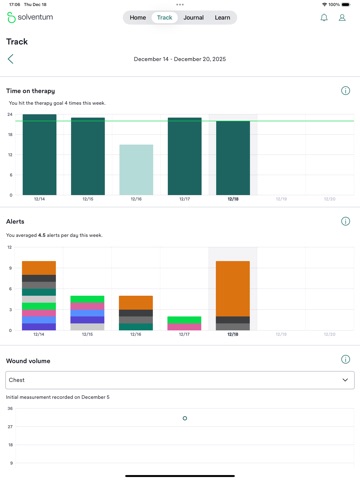The height and width of the screenshot is (480, 360).
Task: Click the dropdown chevron beside Chest
Action: click(x=345, y=380)
